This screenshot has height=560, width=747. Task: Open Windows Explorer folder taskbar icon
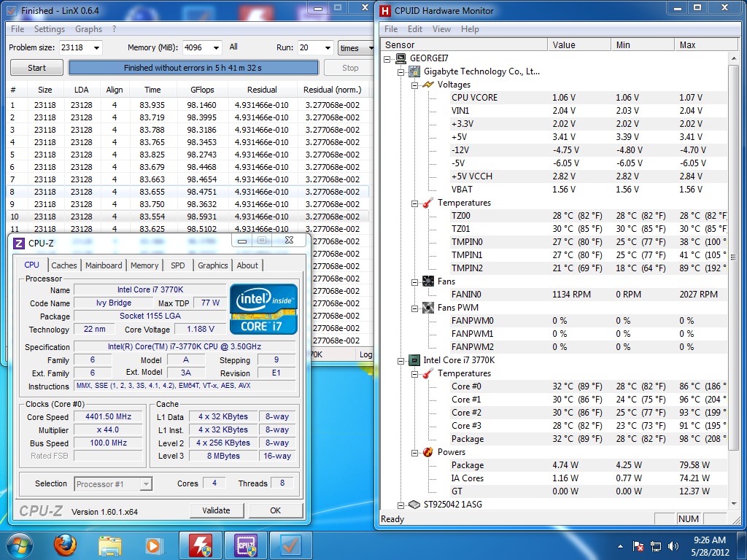[x=110, y=545]
